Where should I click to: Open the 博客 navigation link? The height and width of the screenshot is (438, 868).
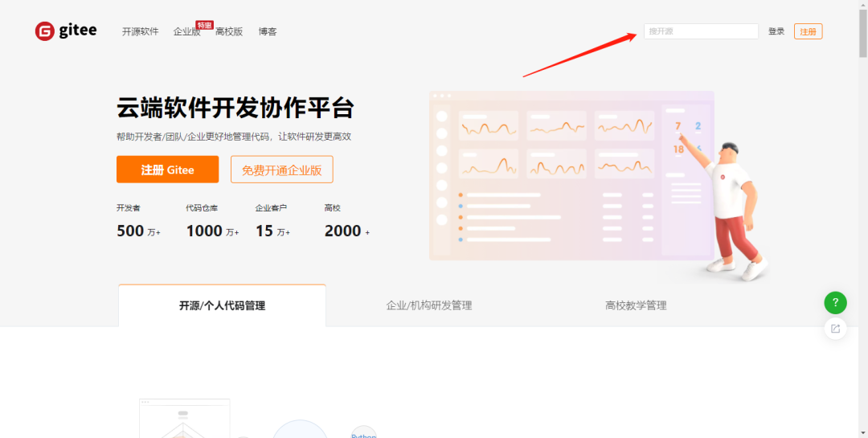[x=268, y=31]
